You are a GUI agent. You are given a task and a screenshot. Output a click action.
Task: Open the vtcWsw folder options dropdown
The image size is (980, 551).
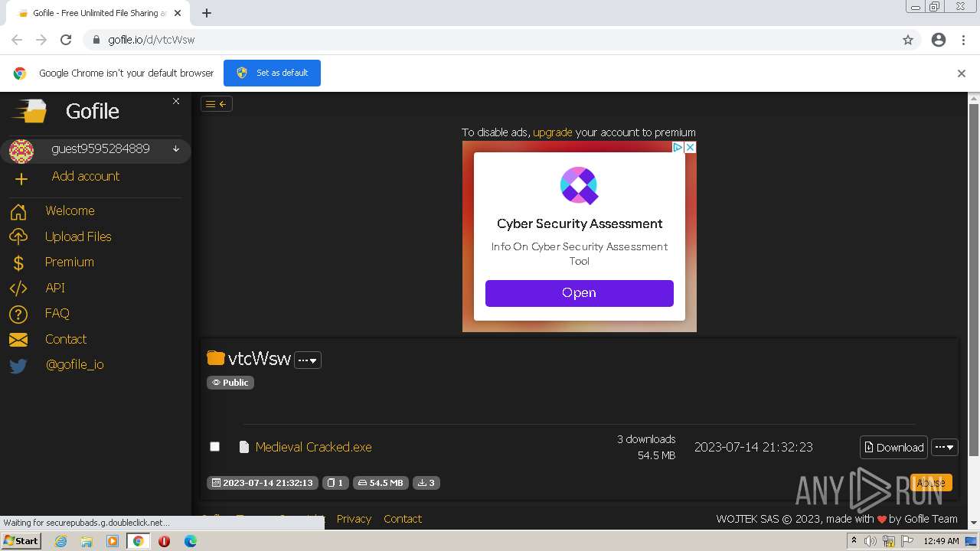[x=308, y=360]
